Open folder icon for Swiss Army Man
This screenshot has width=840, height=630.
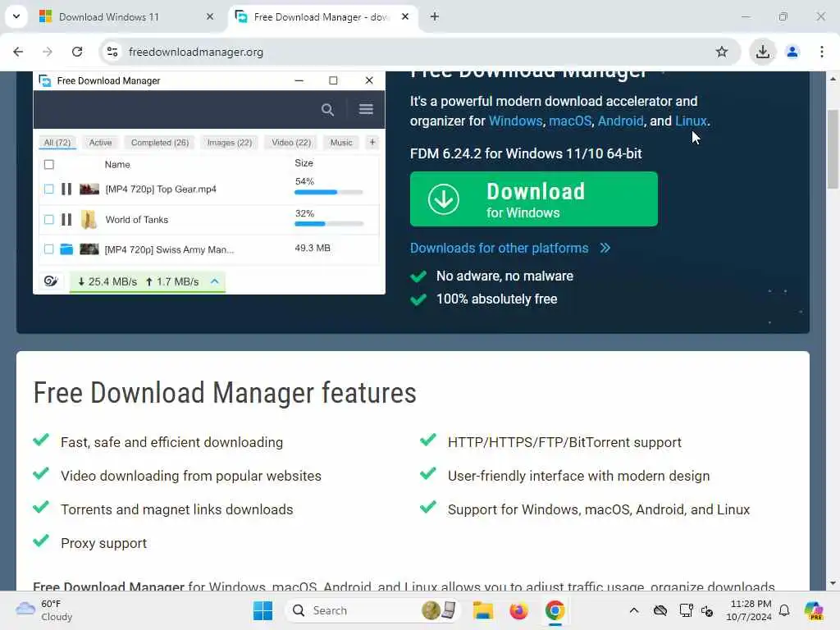[66, 249]
